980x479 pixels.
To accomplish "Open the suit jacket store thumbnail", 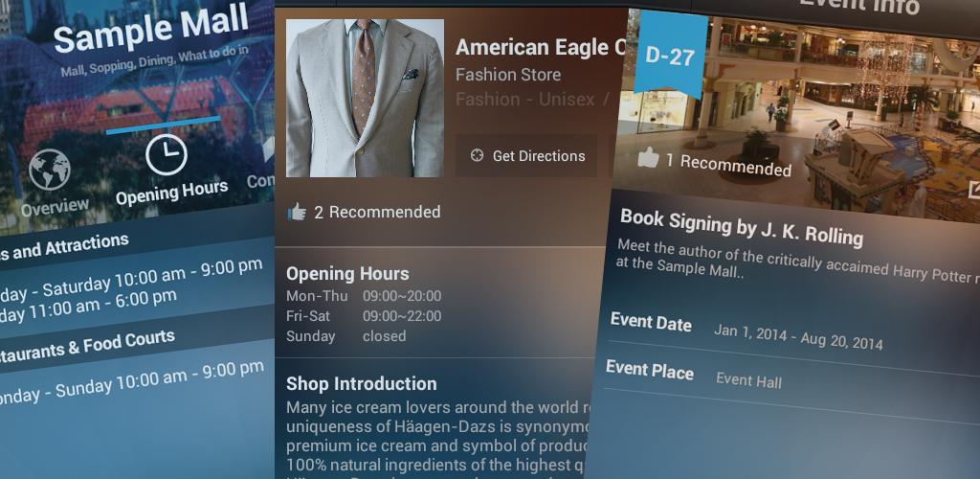I will 365,98.
